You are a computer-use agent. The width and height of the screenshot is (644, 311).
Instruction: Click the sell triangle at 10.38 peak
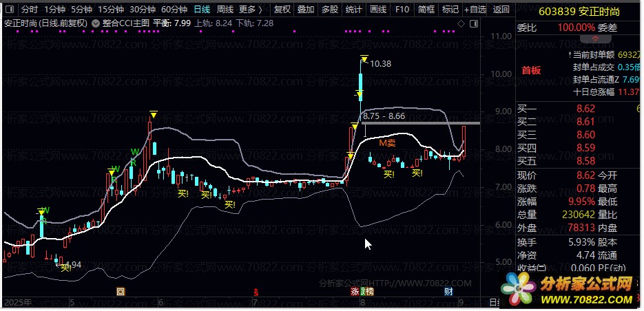364,58
